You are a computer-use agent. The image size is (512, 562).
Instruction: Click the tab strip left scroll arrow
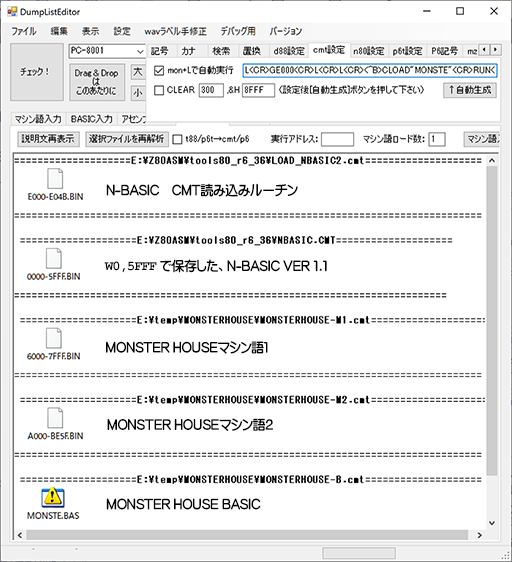tap(485, 50)
